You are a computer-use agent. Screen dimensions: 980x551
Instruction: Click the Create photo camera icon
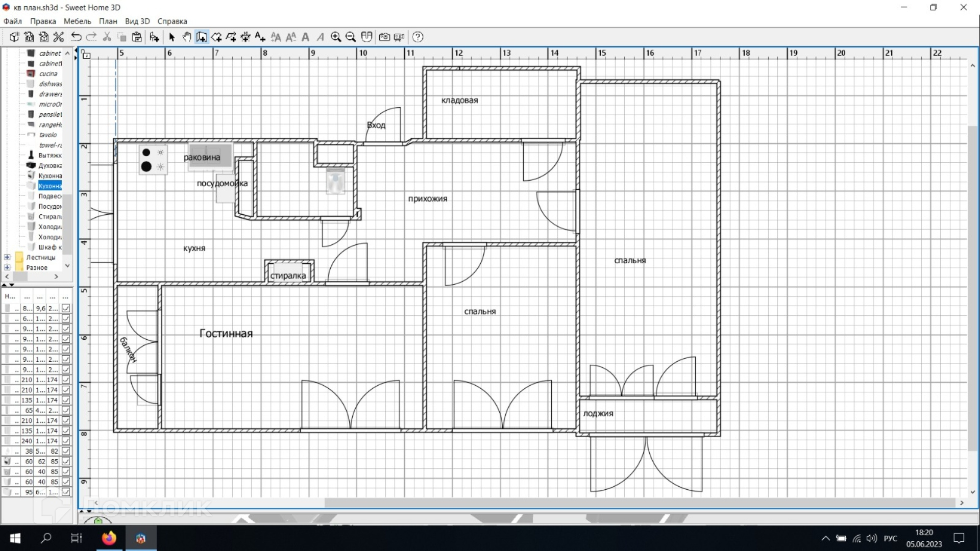pyautogui.click(x=384, y=37)
